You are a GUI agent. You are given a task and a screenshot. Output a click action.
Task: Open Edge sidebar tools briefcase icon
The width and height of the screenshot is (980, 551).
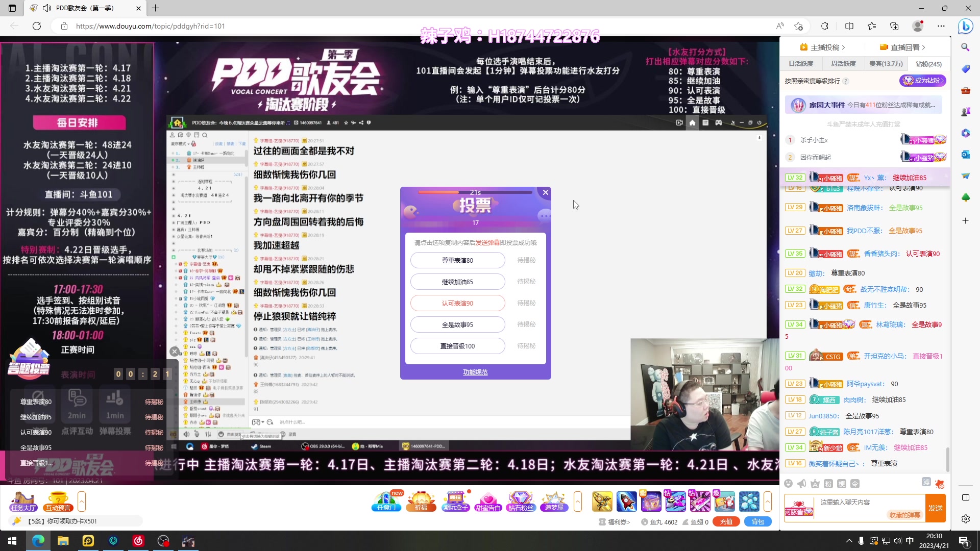pyautogui.click(x=965, y=90)
